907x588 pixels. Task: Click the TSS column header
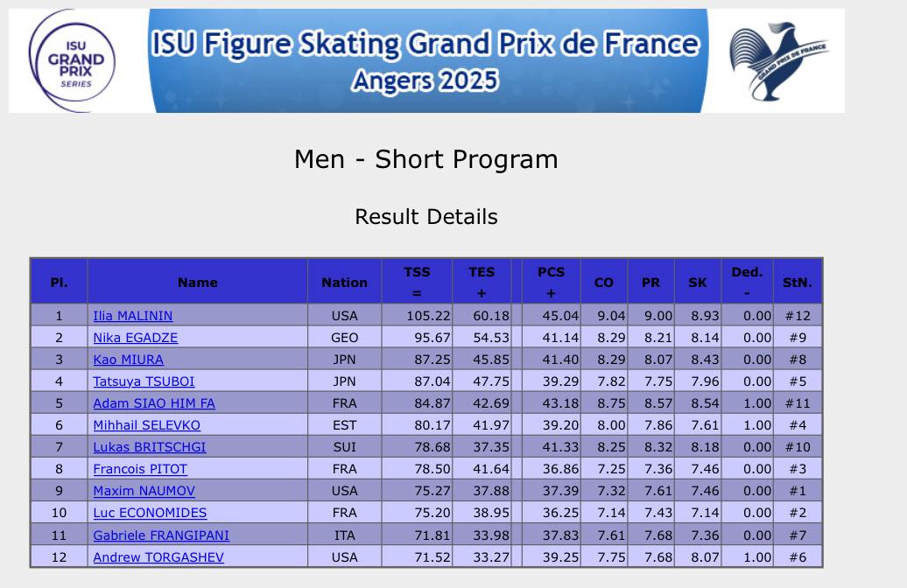(x=417, y=282)
